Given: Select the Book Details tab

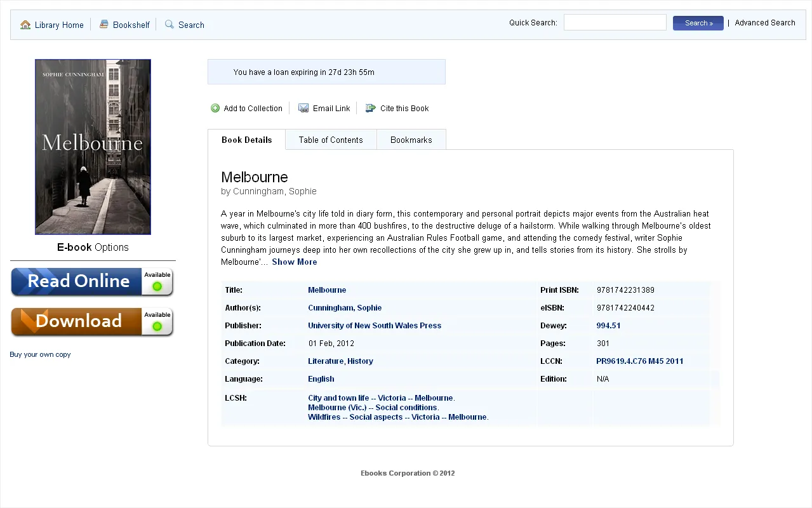Looking at the screenshot, I should click(246, 139).
